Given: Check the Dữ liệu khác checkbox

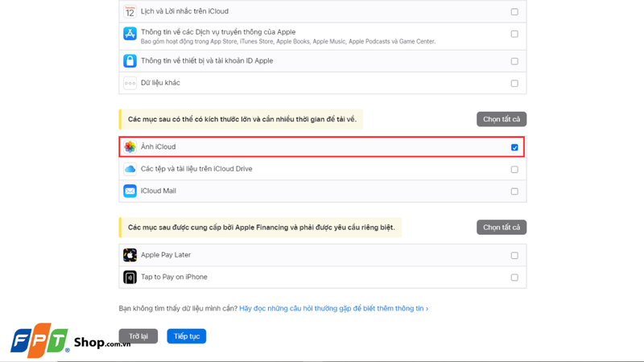Looking at the screenshot, I should pyautogui.click(x=514, y=84).
